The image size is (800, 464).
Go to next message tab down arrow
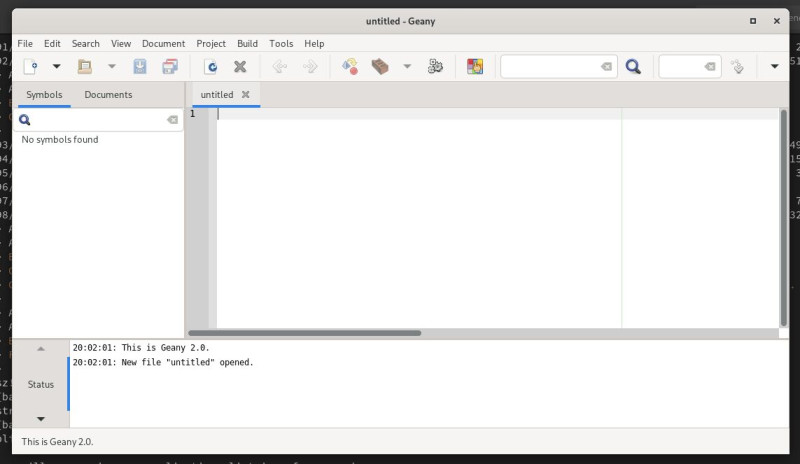41,419
